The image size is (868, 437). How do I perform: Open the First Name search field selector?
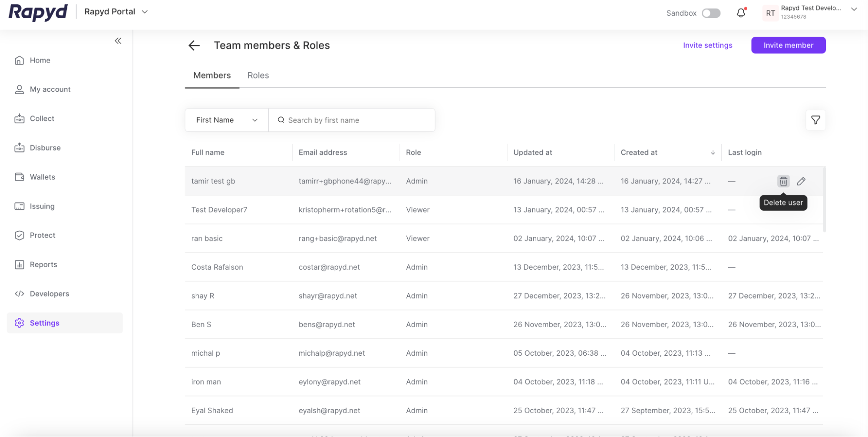click(226, 120)
